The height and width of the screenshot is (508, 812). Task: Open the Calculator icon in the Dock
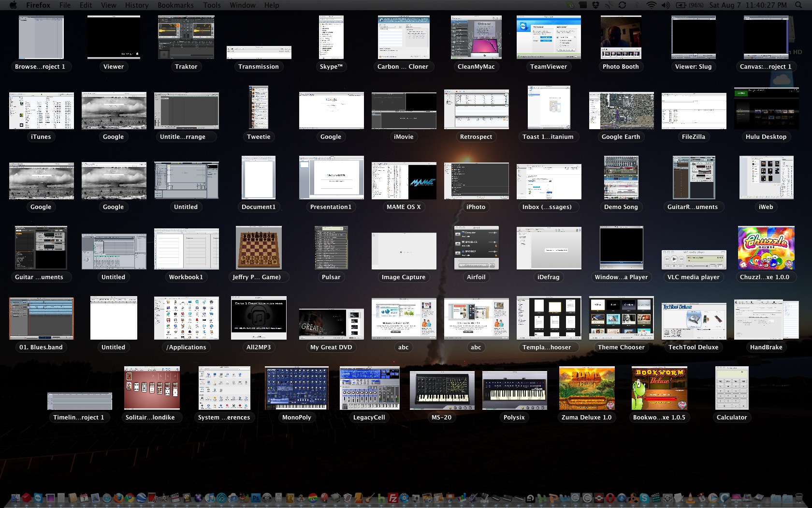point(61,497)
